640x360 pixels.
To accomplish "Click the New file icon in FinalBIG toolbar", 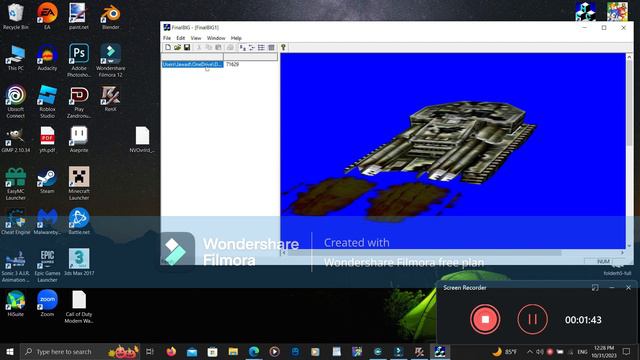I will (x=168, y=47).
